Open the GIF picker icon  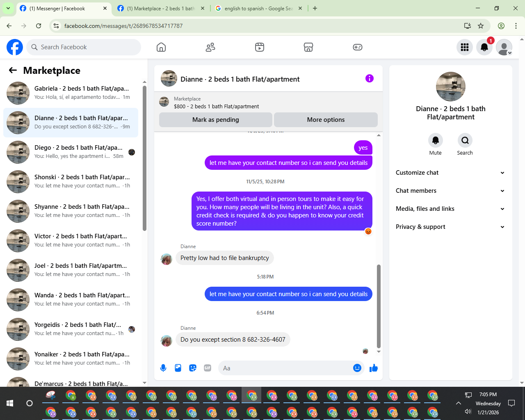coord(208,368)
